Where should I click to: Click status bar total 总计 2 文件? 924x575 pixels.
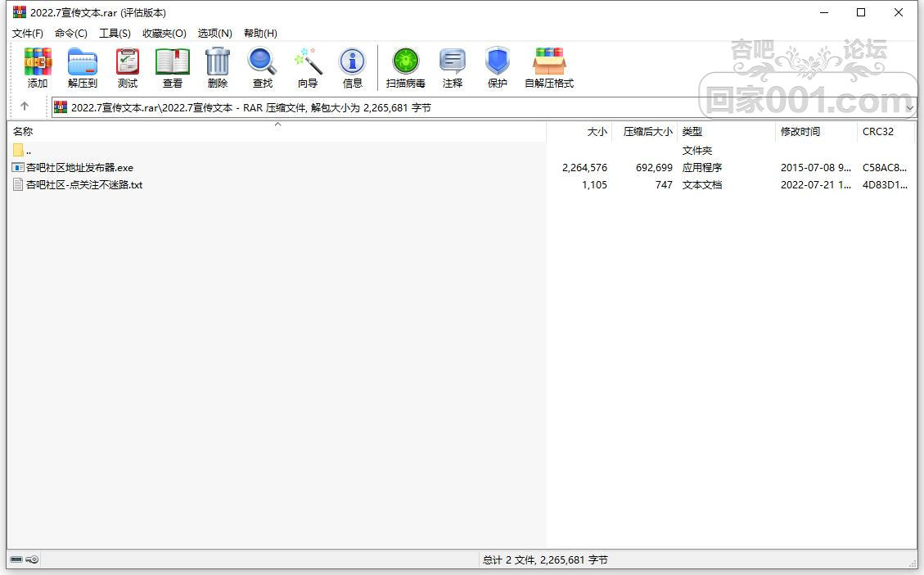pyautogui.click(x=545, y=559)
